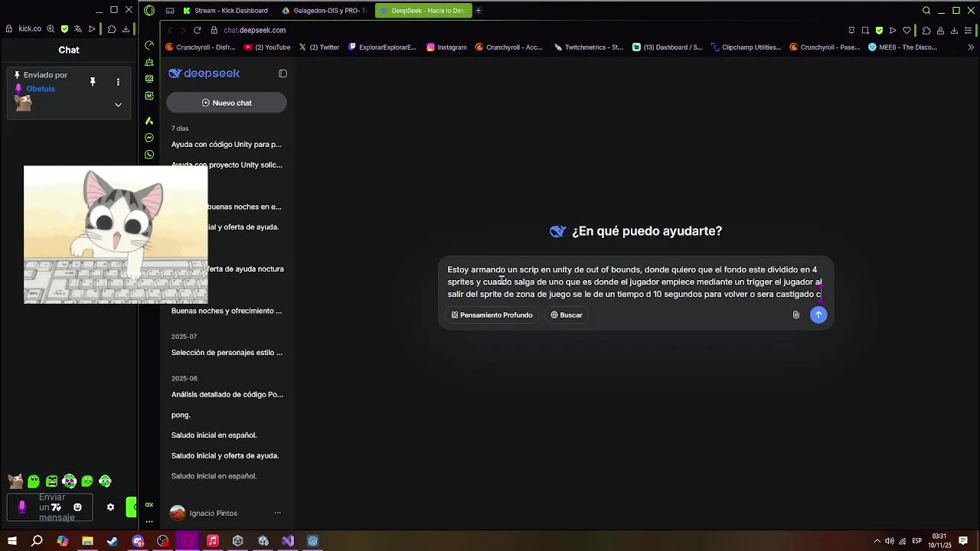The image size is (980, 551).
Task: Click into the DeepSeek prompt text box
Action: click(x=635, y=282)
